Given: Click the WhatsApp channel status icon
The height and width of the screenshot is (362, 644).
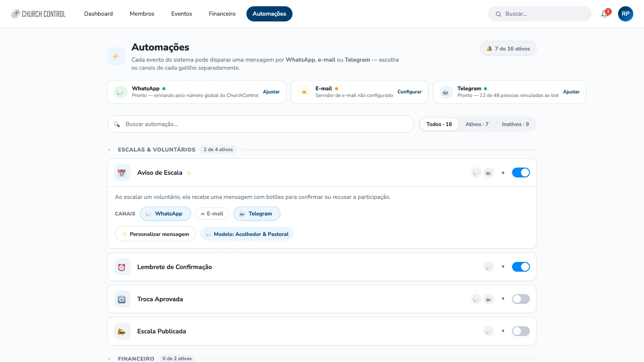Looking at the screenshot, I should pos(121,92).
